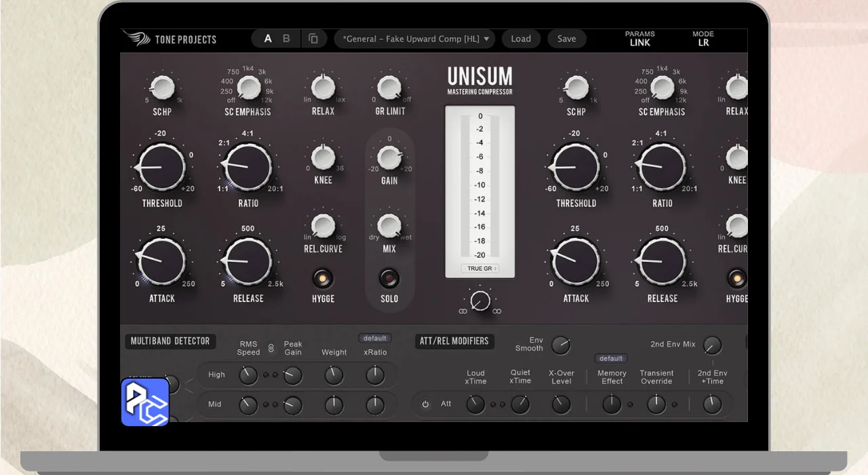Click the Load button
The image size is (868, 475).
pos(521,39)
